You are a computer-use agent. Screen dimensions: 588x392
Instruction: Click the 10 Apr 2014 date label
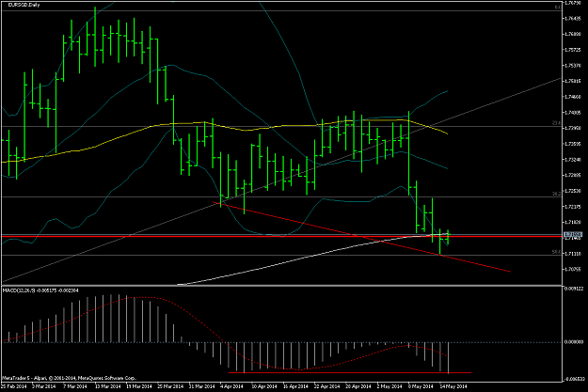pyautogui.click(x=264, y=386)
